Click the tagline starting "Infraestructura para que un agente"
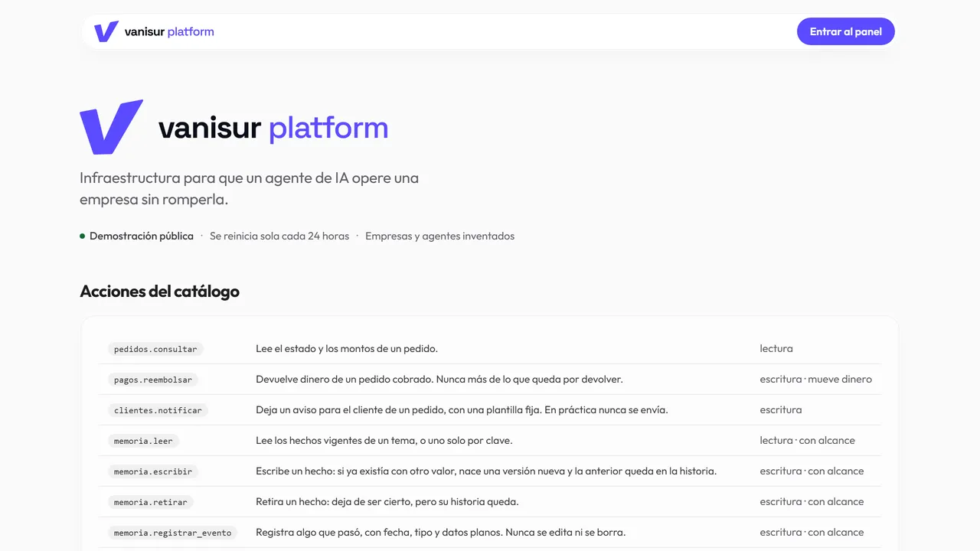980x551 pixels. coord(249,188)
